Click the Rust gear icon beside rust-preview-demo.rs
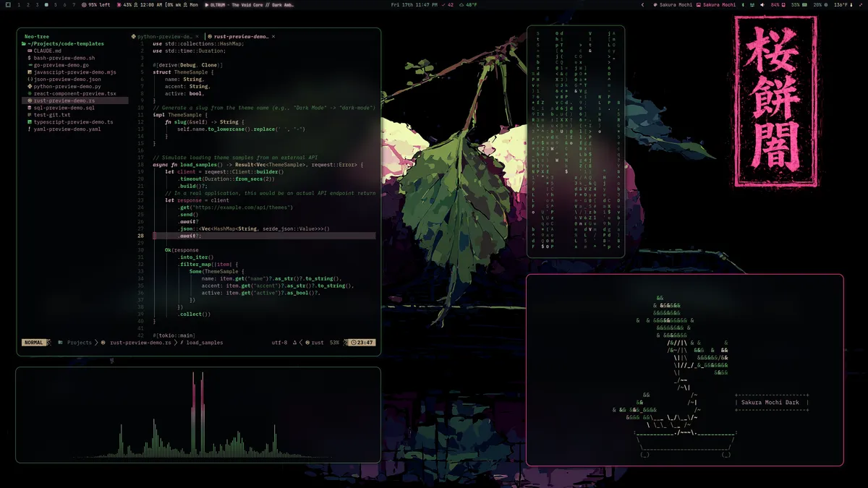868x488 pixels. pos(29,100)
